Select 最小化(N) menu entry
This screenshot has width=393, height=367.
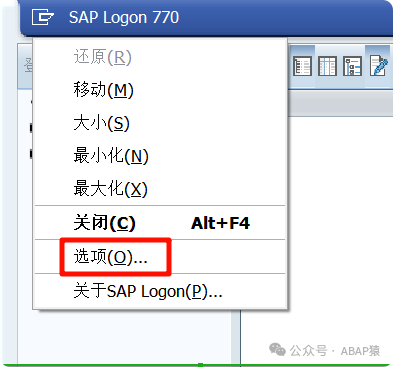point(160,156)
